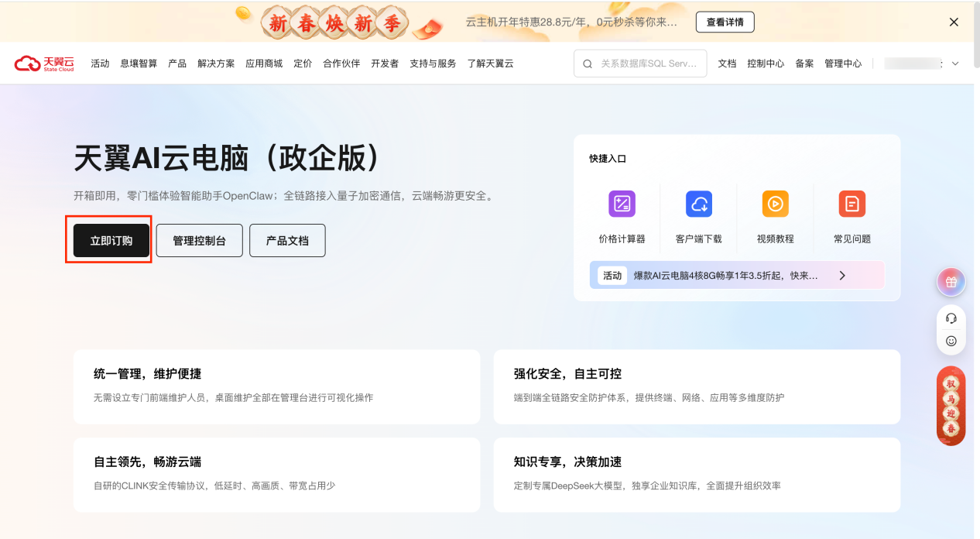Open the 解决方案 menu
Image resolution: width=980 pixels, height=539 pixels.
point(216,64)
